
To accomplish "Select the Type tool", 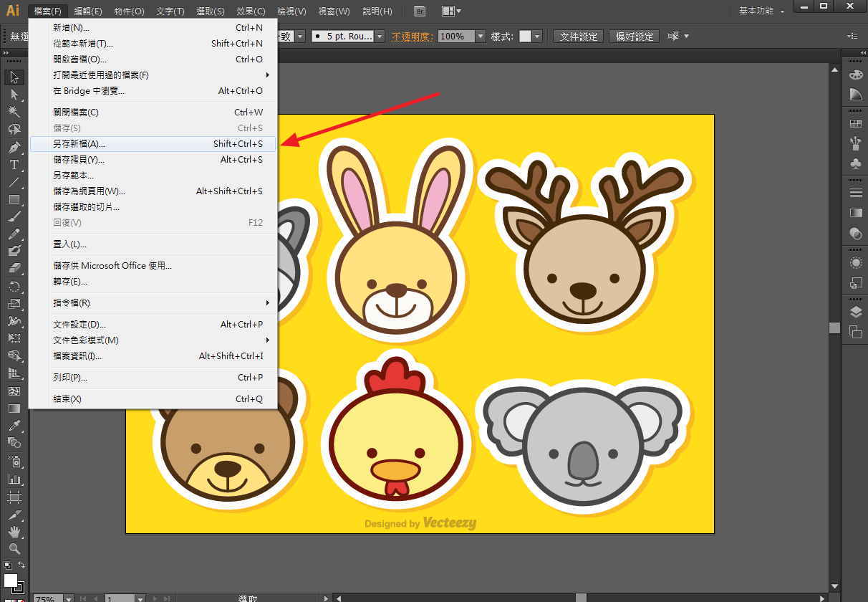I will coord(14,165).
